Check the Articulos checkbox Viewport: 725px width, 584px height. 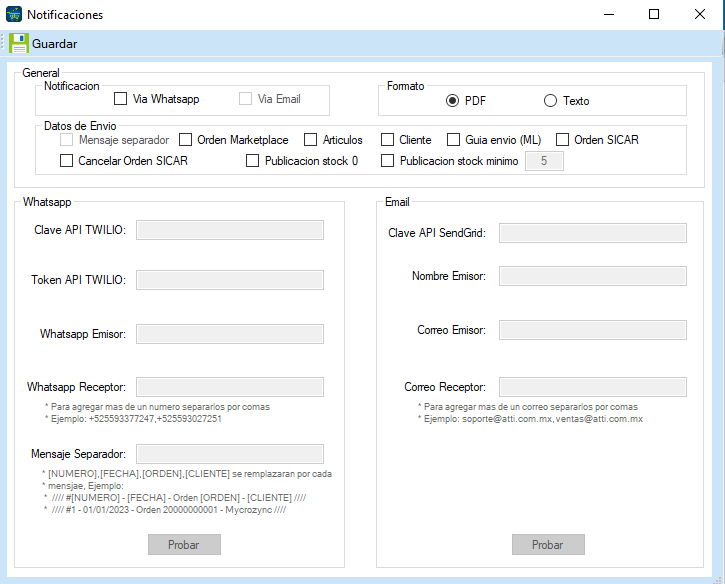[311, 140]
